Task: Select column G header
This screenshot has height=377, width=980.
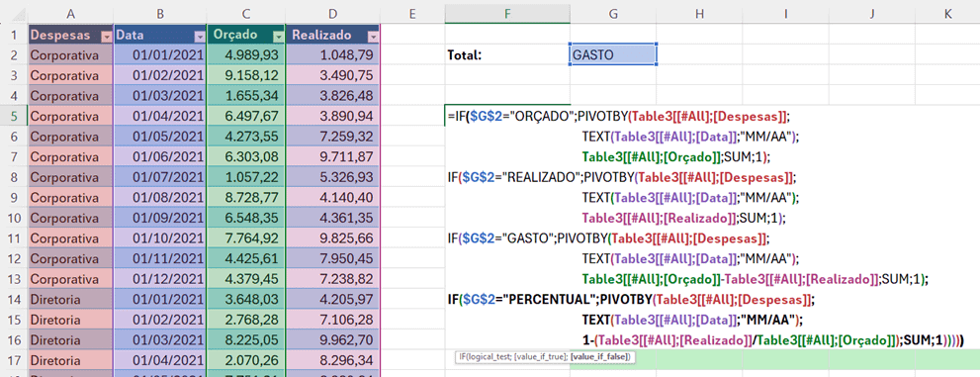Action: [x=613, y=13]
